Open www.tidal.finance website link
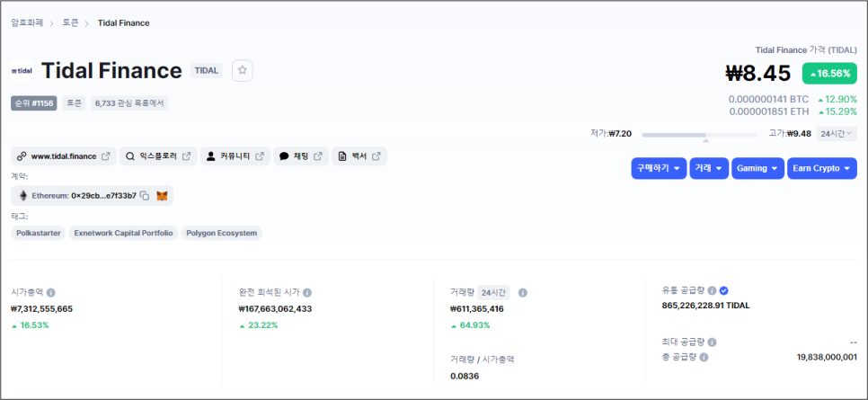 [x=64, y=156]
